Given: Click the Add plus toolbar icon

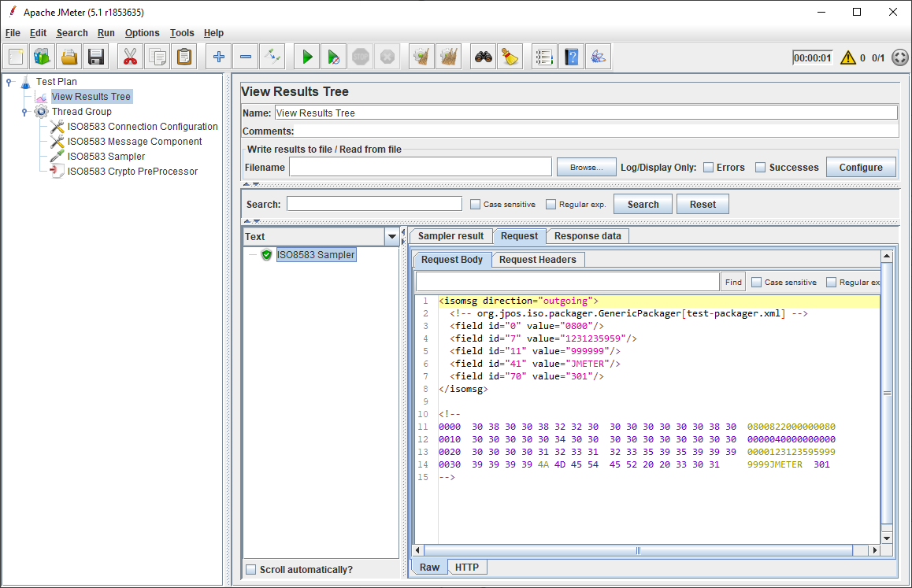Looking at the screenshot, I should tap(219, 57).
